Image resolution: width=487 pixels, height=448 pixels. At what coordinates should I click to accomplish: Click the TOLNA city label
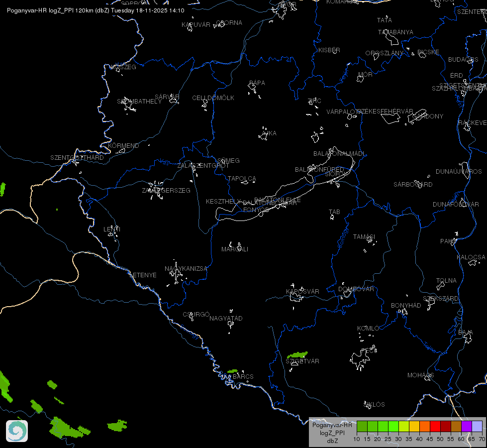click(x=446, y=281)
